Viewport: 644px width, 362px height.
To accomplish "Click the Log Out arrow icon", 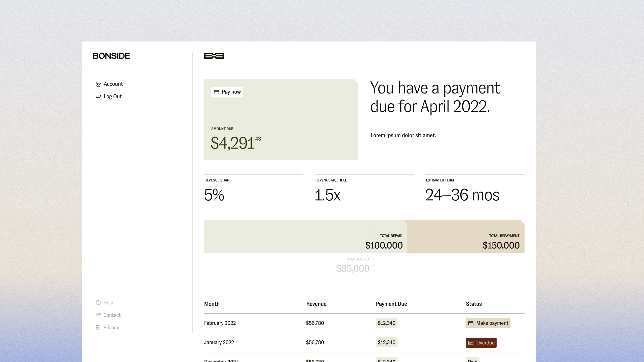I will tap(98, 97).
